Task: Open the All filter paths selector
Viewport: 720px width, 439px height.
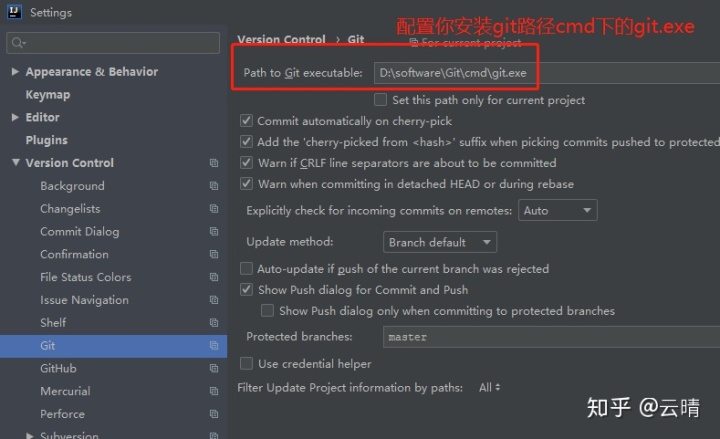Action: [489, 388]
